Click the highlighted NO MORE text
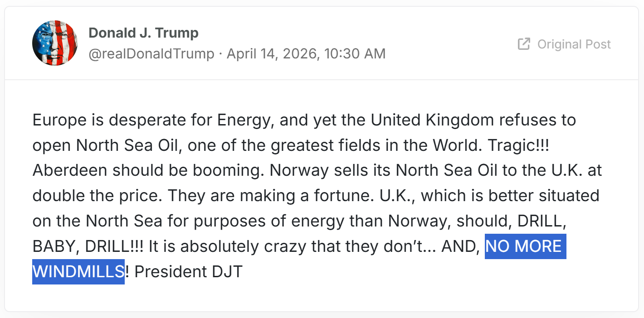Screen dimensions: 644x318 (525, 246)
